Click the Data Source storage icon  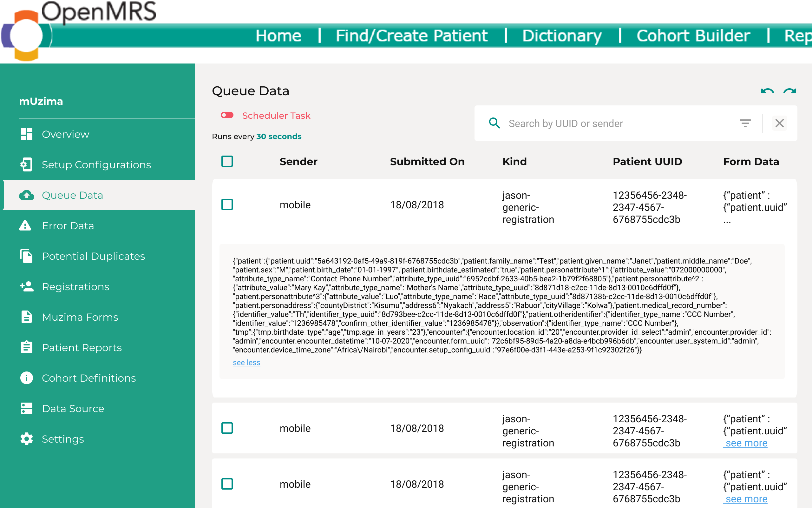click(x=27, y=408)
